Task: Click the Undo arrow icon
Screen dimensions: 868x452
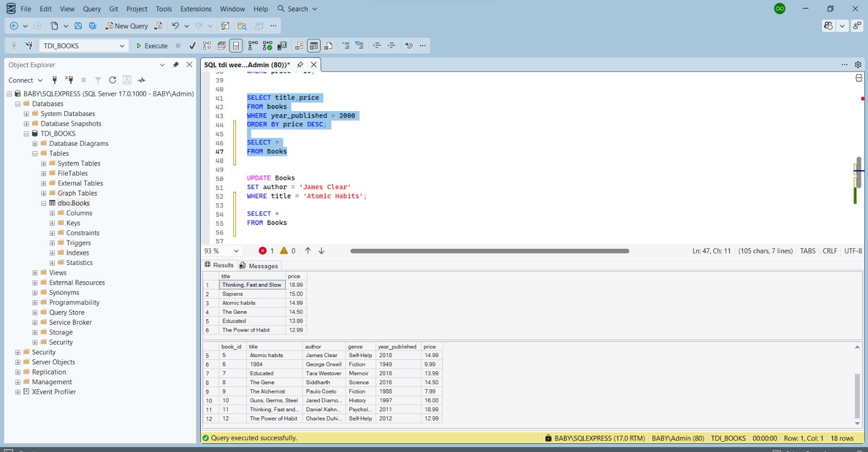Action: pyautogui.click(x=175, y=25)
